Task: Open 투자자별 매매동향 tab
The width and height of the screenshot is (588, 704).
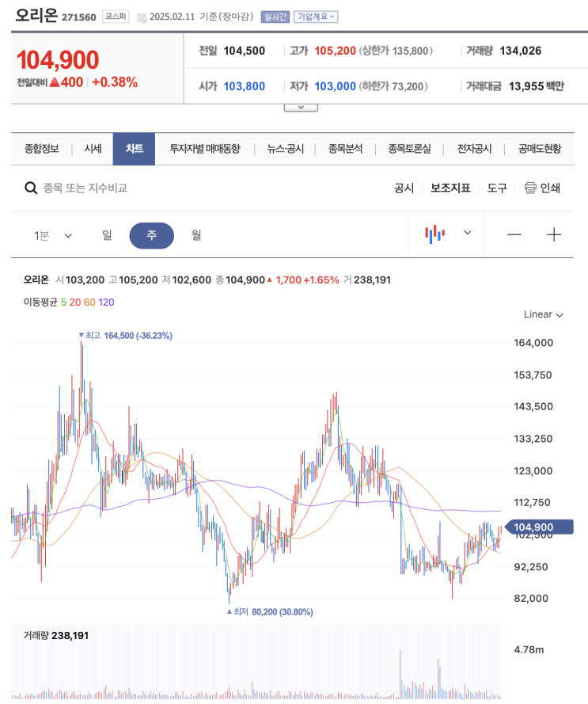Action: point(205,149)
